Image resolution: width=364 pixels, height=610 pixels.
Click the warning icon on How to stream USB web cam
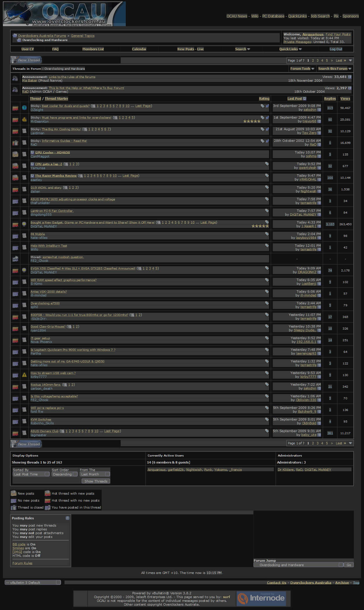(24, 375)
